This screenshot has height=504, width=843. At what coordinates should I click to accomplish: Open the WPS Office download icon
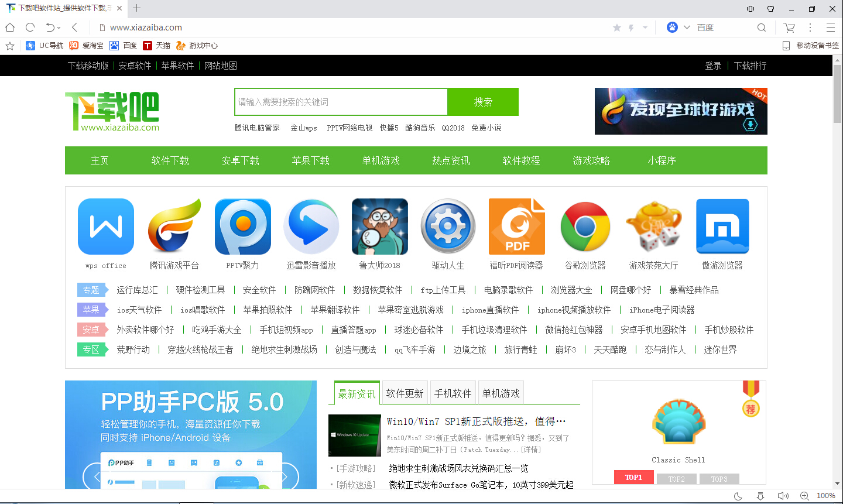coord(105,227)
